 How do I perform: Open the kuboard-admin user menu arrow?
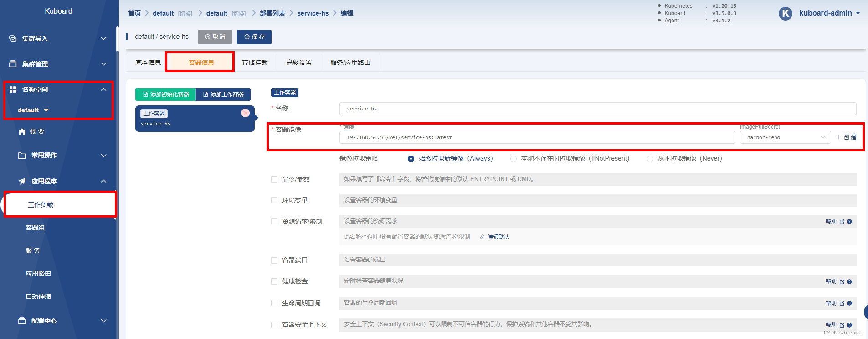click(x=858, y=13)
